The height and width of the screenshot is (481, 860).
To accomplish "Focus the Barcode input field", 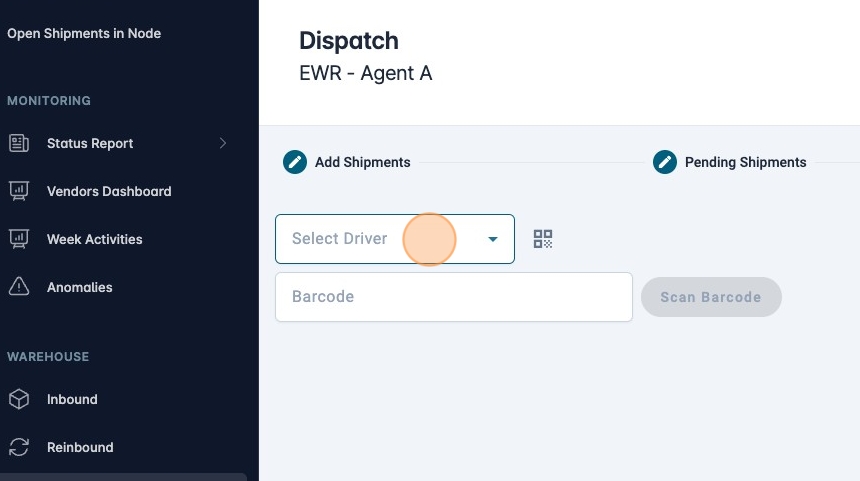I will pos(453,297).
